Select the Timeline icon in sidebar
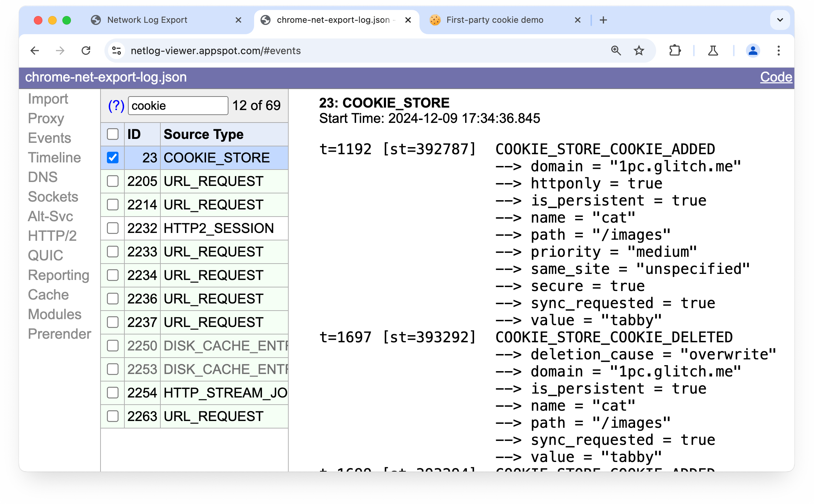814x504 pixels. pyautogui.click(x=55, y=157)
